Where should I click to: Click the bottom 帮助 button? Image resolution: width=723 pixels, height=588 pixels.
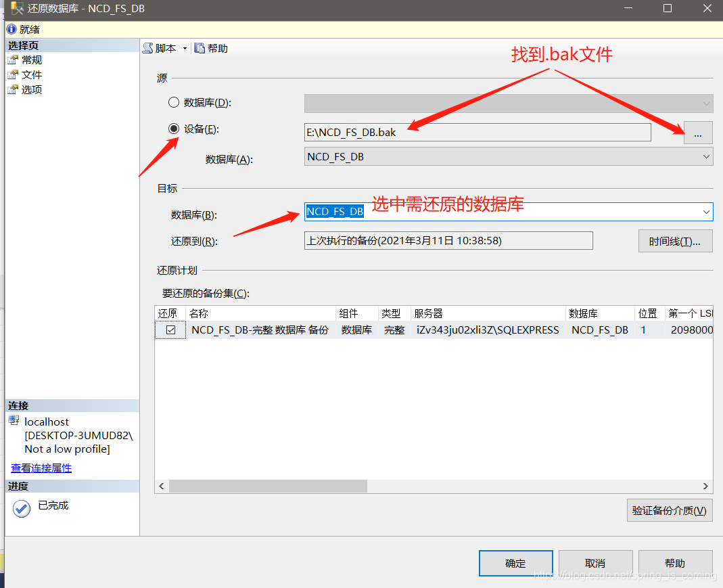tap(675, 563)
